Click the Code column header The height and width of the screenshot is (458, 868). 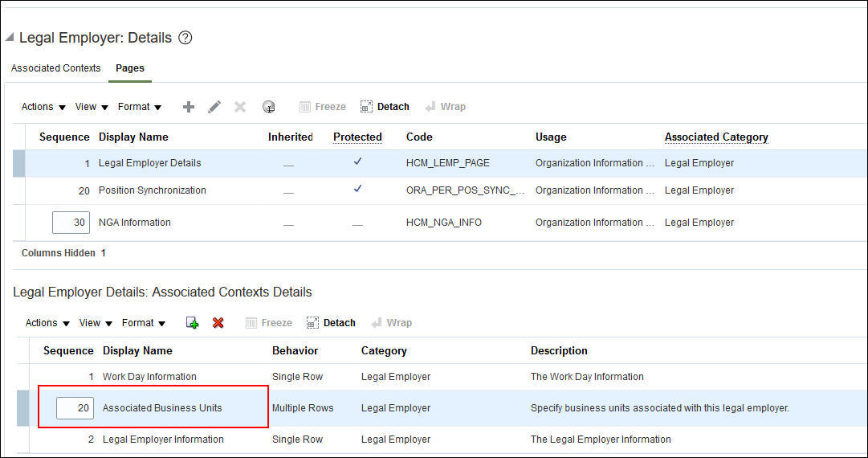click(x=419, y=137)
